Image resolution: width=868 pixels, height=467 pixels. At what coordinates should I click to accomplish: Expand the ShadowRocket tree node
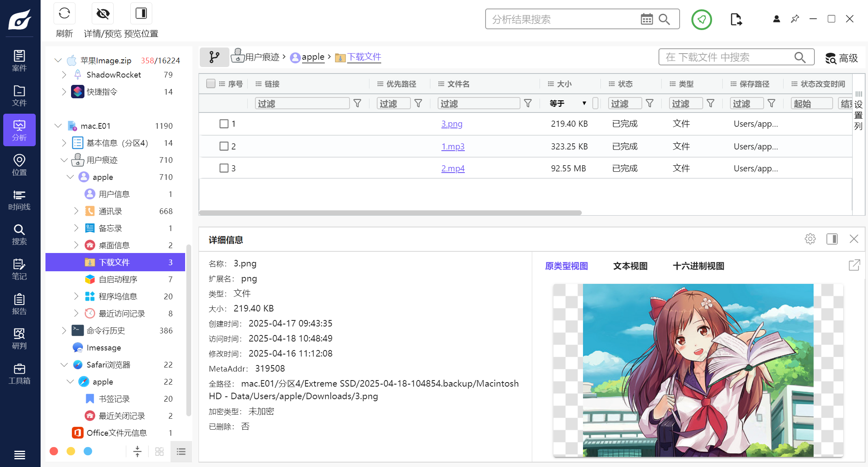[x=64, y=75]
